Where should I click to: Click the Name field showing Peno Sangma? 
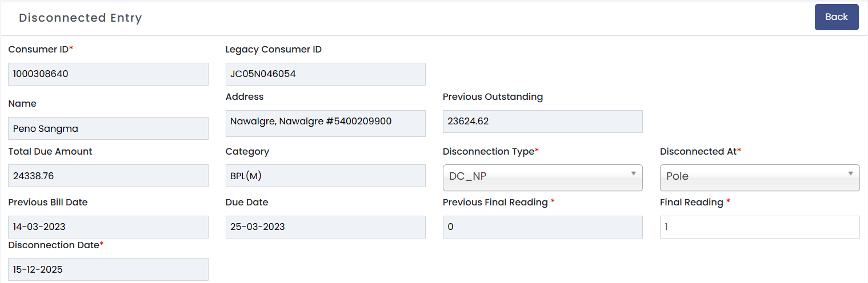108,128
